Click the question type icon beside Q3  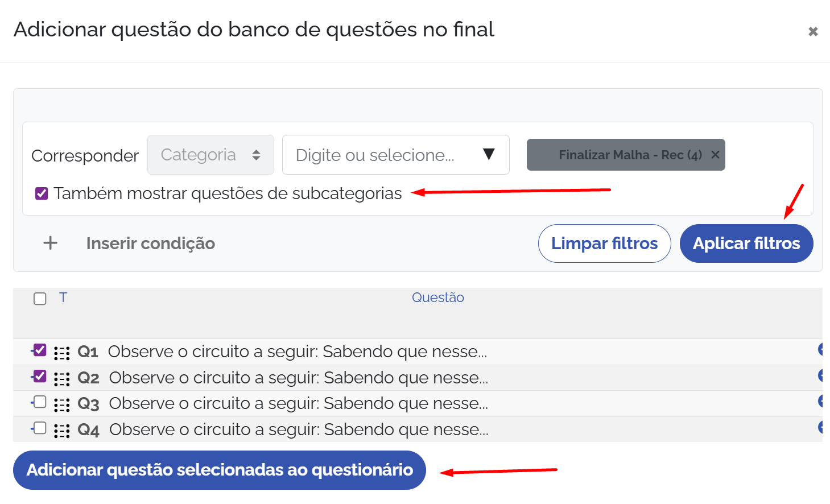[x=62, y=404]
